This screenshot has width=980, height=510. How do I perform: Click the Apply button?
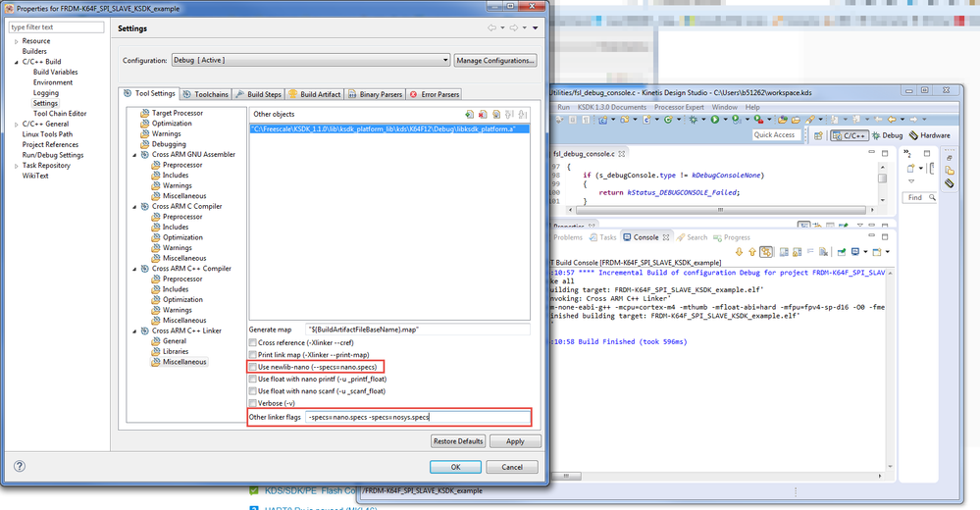point(515,441)
